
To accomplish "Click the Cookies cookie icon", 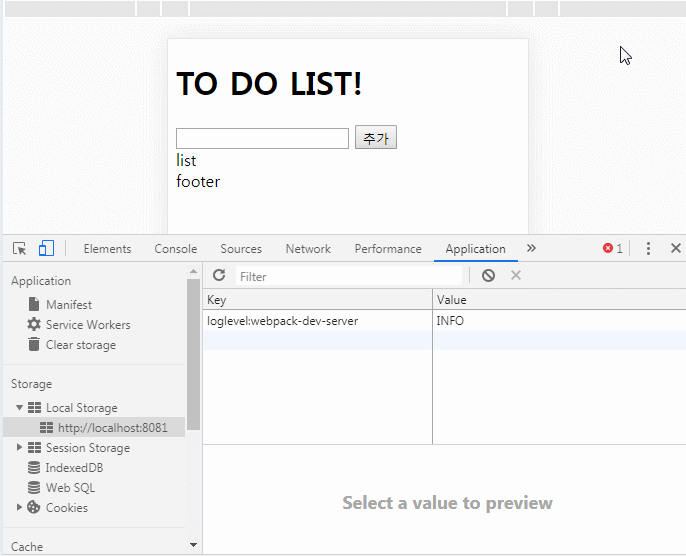I will point(34,507).
